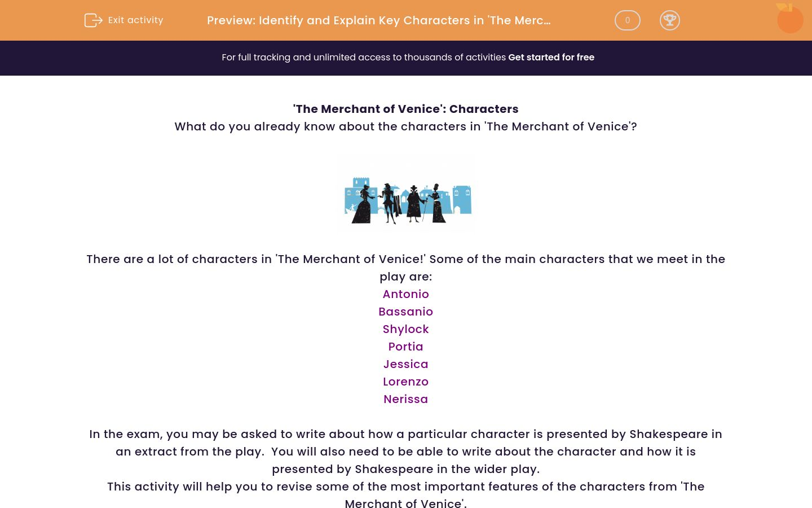The height and width of the screenshot is (508, 812).
Task: Click Bassanio in the character list
Action: [x=406, y=312]
